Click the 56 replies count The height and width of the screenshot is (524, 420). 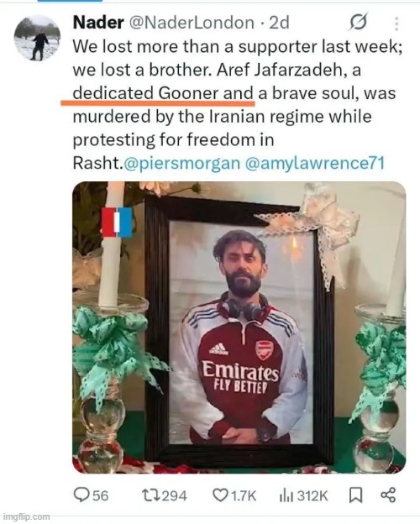coord(100,495)
